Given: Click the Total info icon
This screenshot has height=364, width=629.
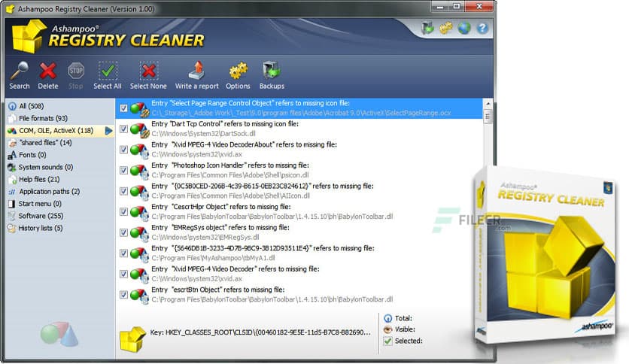Looking at the screenshot, I should (388, 318).
